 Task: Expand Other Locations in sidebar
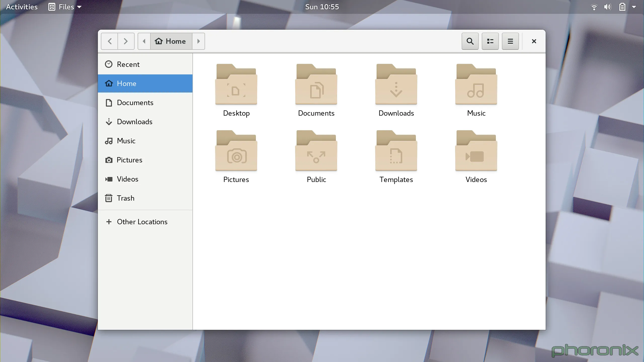coord(142,222)
